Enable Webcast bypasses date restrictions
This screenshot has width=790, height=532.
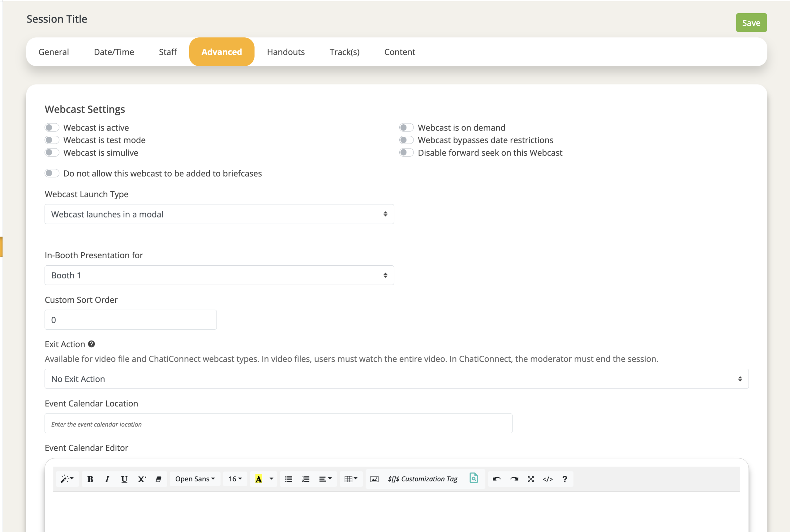pyautogui.click(x=406, y=140)
